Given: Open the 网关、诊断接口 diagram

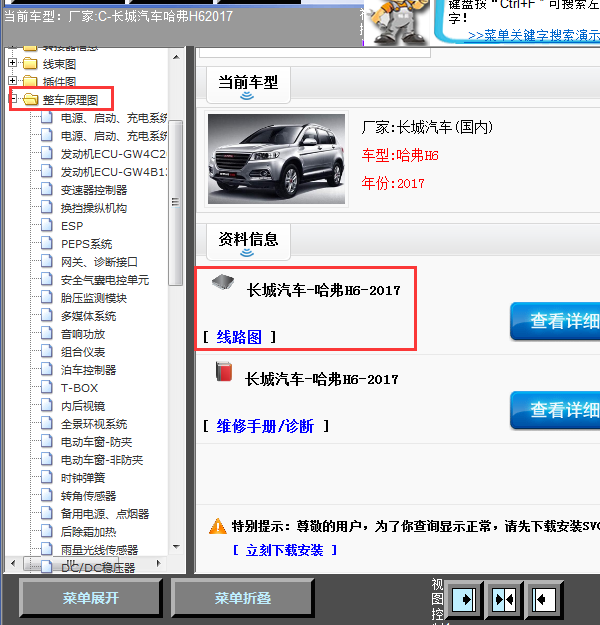Looking at the screenshot, I should 99,262.
